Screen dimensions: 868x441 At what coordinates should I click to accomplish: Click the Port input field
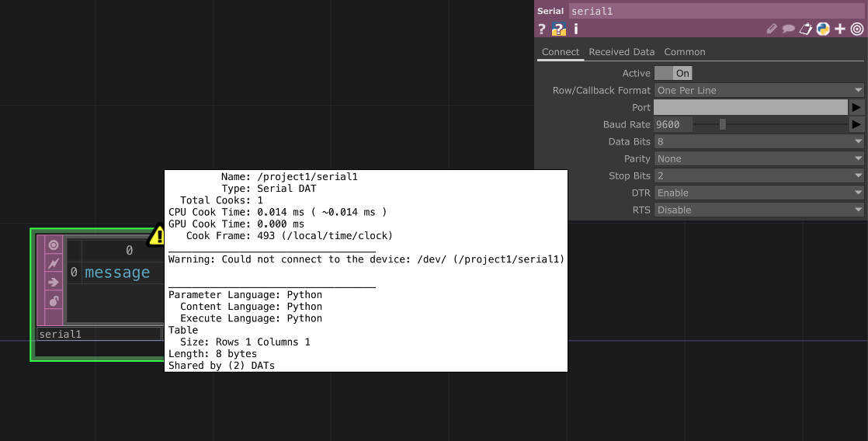point(751,107)
